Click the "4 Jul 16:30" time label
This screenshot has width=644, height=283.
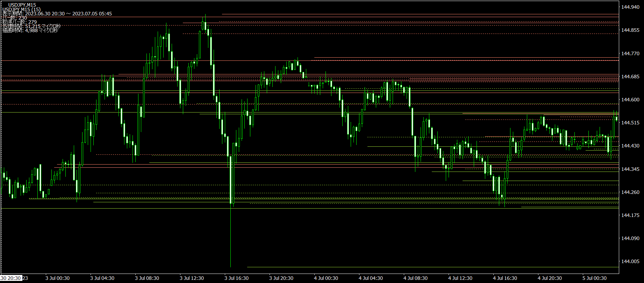pyautogui.click(x=505, y=278)
